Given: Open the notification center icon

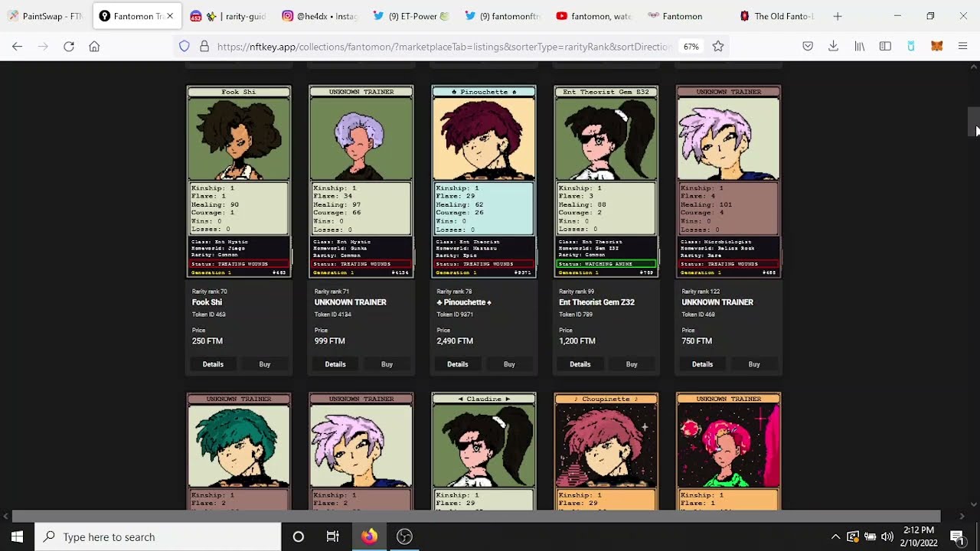Looking at the screenshot, I should click(x=957, y=536).
